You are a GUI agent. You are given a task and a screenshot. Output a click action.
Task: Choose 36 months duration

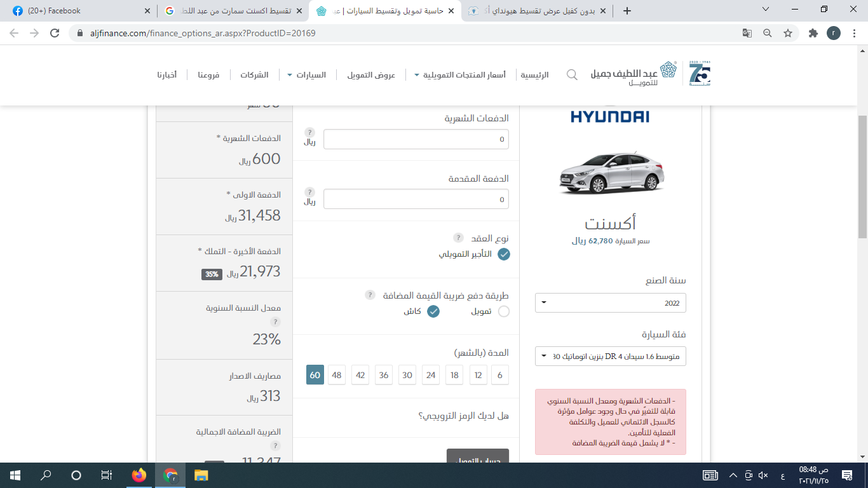384,375
